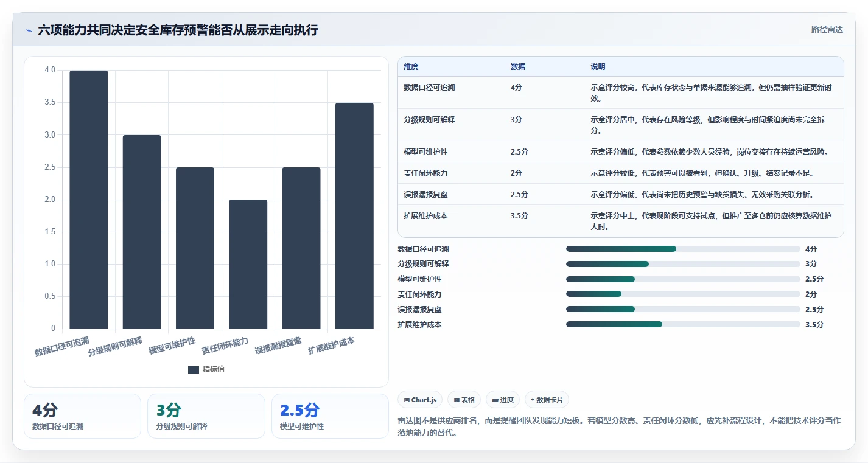The width and height of the screenshot is (868, 463).
Task: Click the y-axis tick value 4.0
Action: click(50, 70)
